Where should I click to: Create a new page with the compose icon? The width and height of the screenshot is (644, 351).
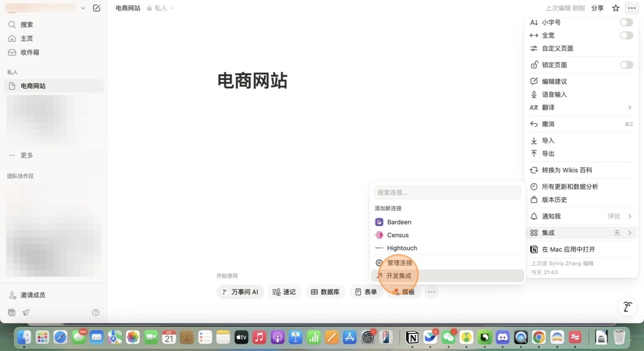pyautogui.click(x=97, y=8)
